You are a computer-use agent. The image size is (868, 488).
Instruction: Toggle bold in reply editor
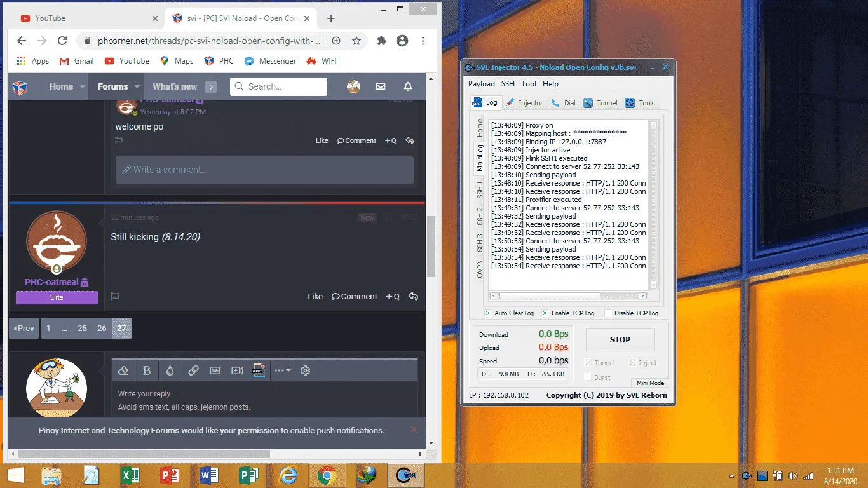coord(146,370)
